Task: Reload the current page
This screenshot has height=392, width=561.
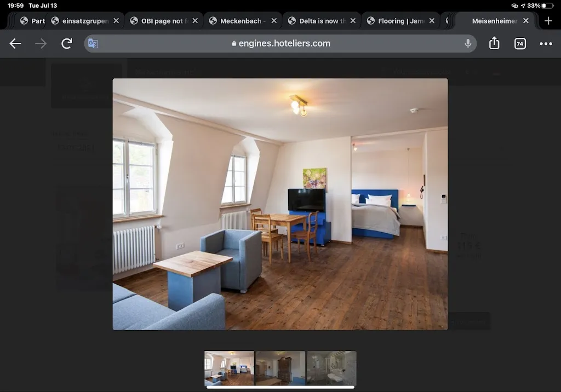Action: pyautogui.click(x=67, y=44)
